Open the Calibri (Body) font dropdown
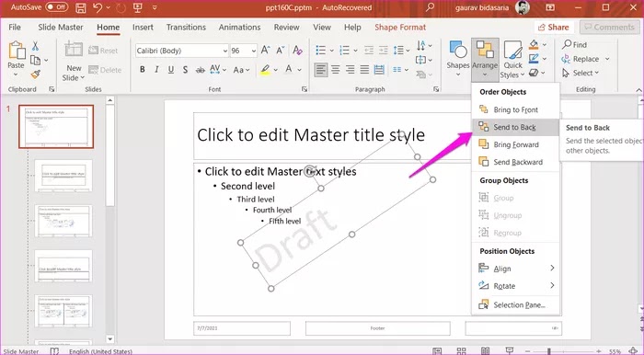Viewport: 644px width, 355px height. coord(182,51)
